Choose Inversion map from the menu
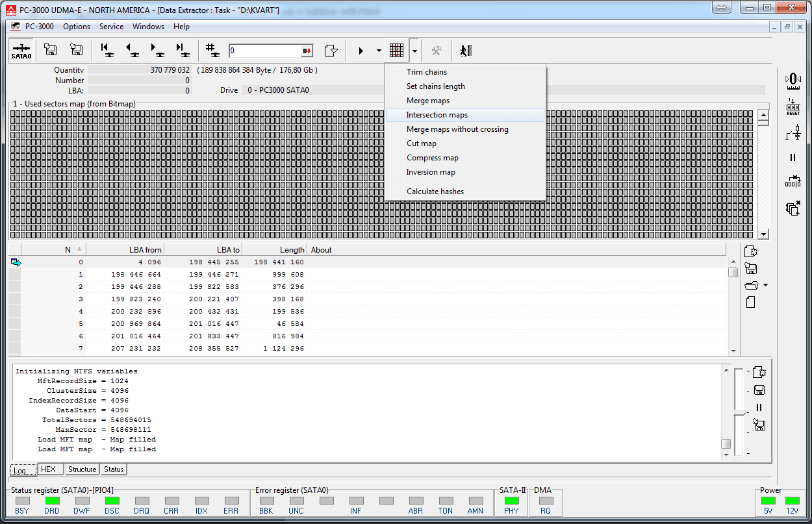The height and width of the screenshot is (524, 812). [465, 172]
